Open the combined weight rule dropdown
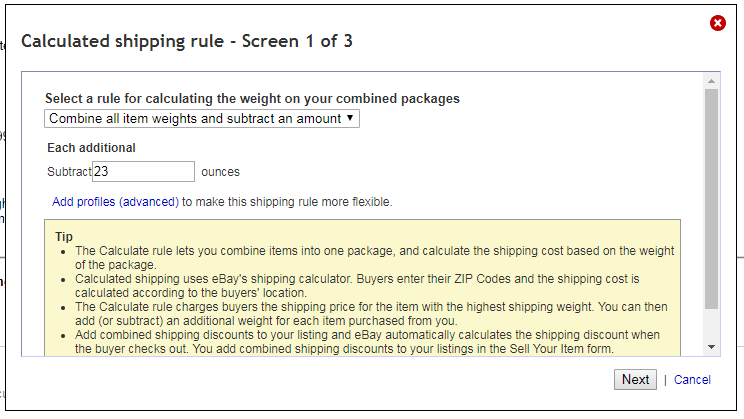This screenshot has height=419, width=744. (x=202, y=119)
